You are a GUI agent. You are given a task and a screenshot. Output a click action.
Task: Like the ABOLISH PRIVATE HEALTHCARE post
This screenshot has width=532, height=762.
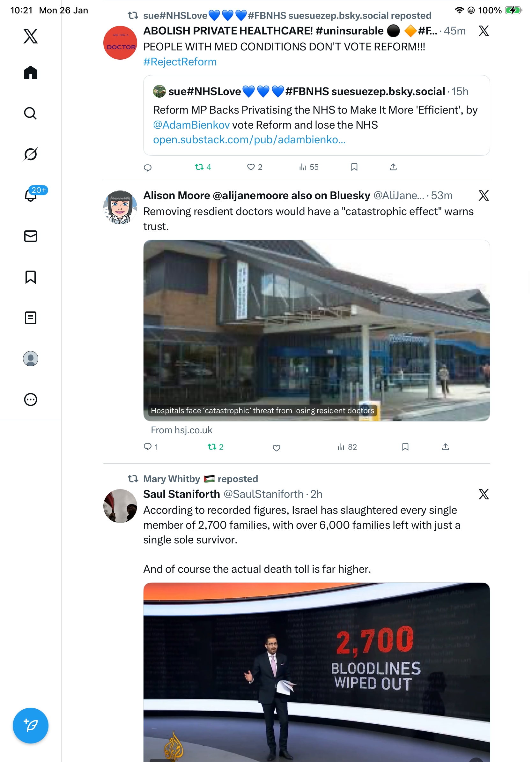pyautogui.click(x=255, y=167)
